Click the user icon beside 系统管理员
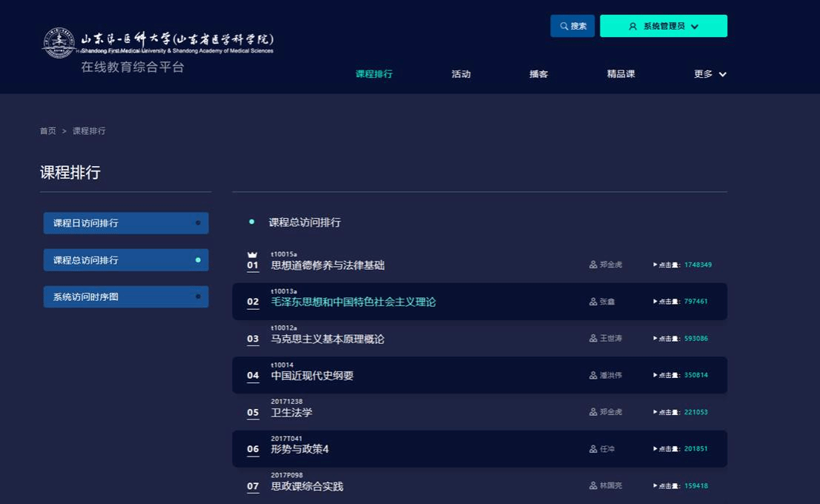 [x=632, y=26]
